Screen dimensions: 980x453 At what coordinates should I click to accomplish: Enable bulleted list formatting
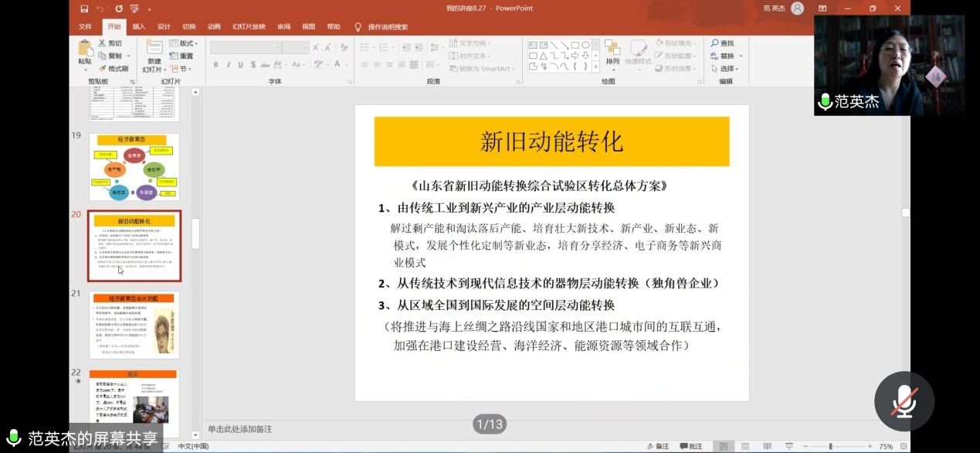point(363,46)
